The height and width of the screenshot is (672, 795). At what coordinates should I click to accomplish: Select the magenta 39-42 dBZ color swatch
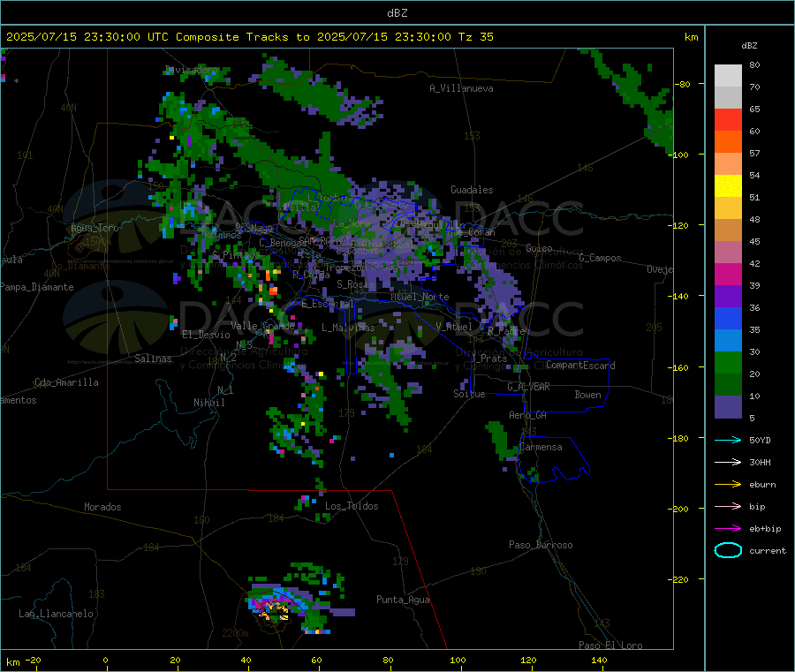(x=728, y=274)
